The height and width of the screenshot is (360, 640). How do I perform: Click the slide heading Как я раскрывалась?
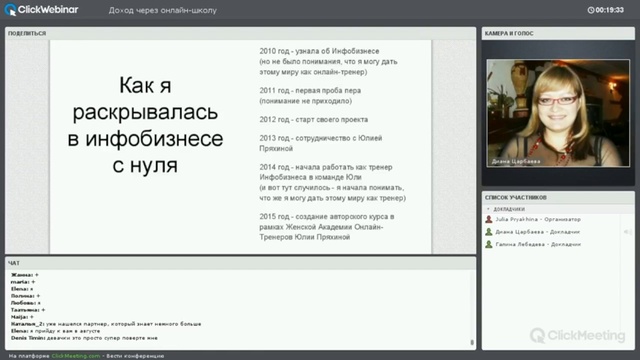(145, 125)
